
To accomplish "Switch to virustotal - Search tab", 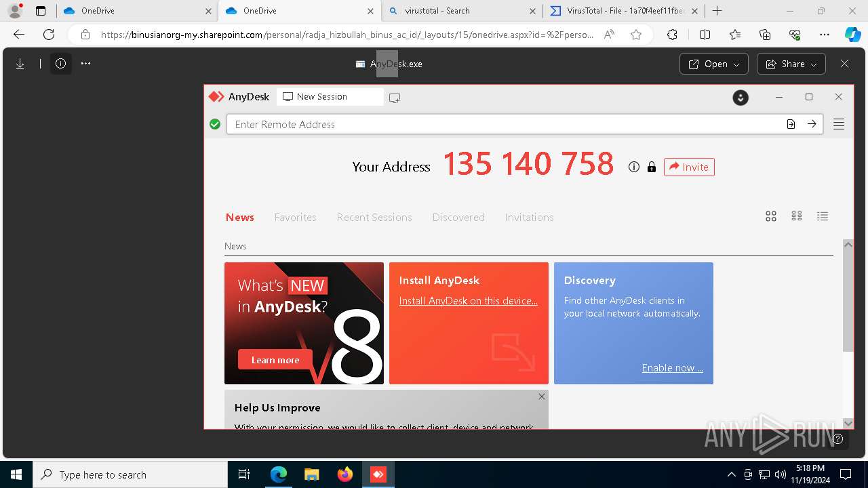I will 461,11.
